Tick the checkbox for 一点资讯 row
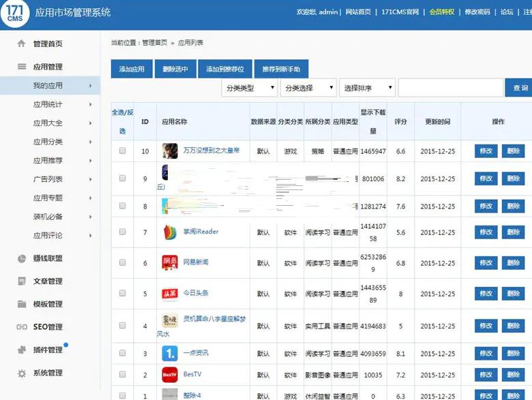 click(123, 353)
